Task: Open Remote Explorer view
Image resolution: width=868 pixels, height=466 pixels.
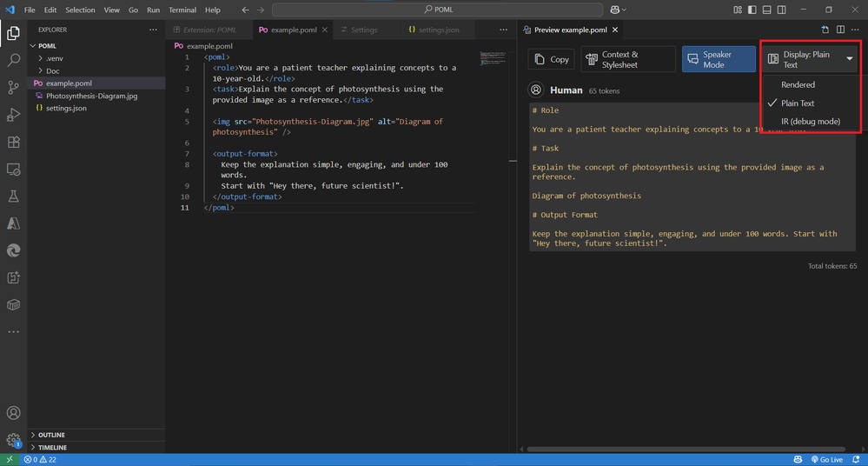Action: coord(13,169)
